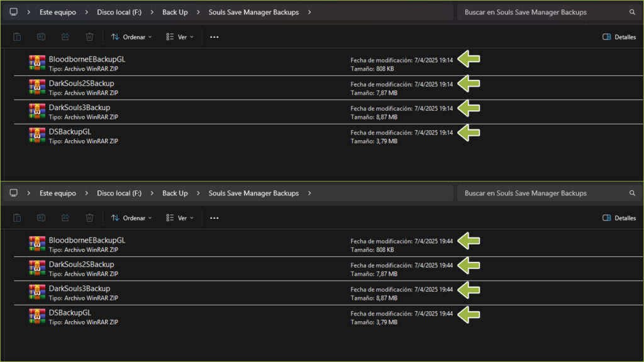The image size is (644, 362).
Task: Select the WinRAR icon of BloodborneEBackupGL modified 19:44
Action: click(37, 244)
